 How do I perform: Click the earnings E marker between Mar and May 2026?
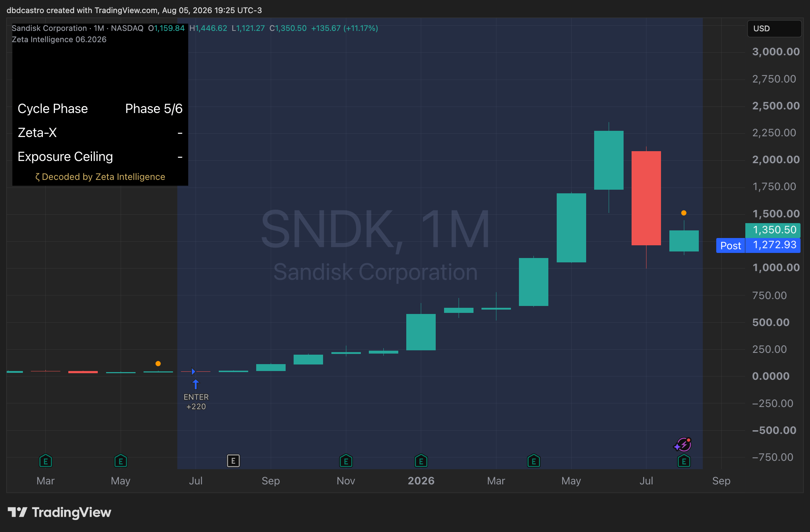coord(533,461)
